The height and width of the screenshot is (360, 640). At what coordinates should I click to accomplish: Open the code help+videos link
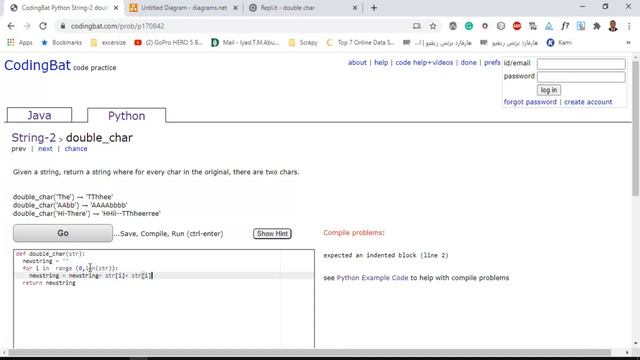tap(424, 62)
